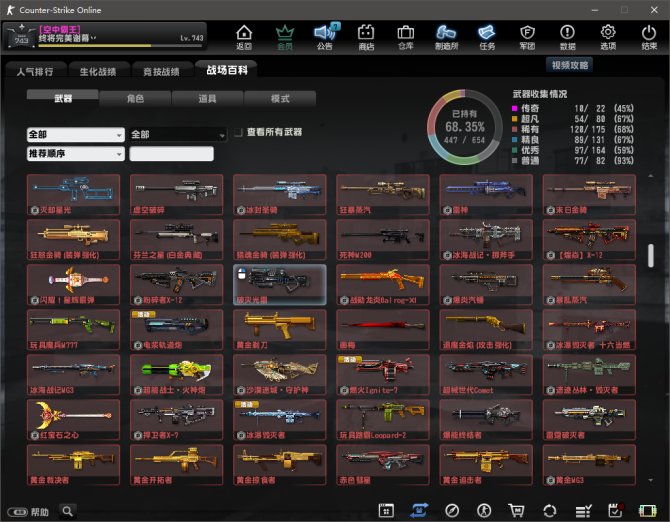Click the 结束 power icon to quit
This screenshot has height=522, width=670.
pos(649,37)
